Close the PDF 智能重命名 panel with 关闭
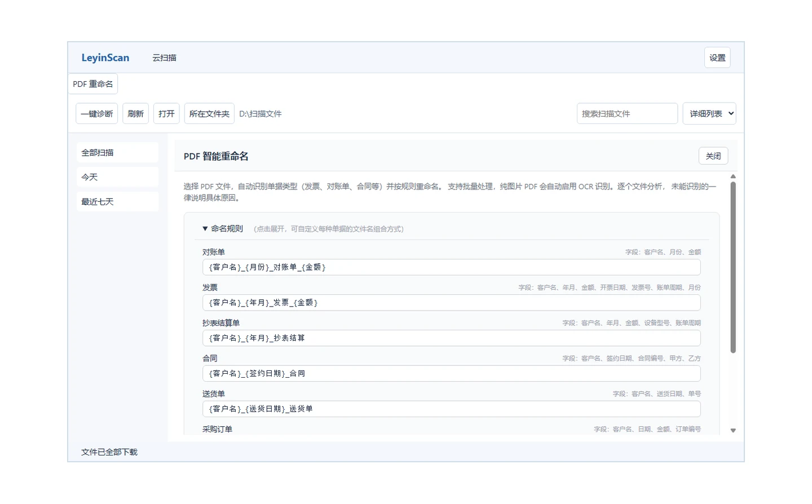Image resolution: width=812 pixels, height=504 pixels. 713,156
